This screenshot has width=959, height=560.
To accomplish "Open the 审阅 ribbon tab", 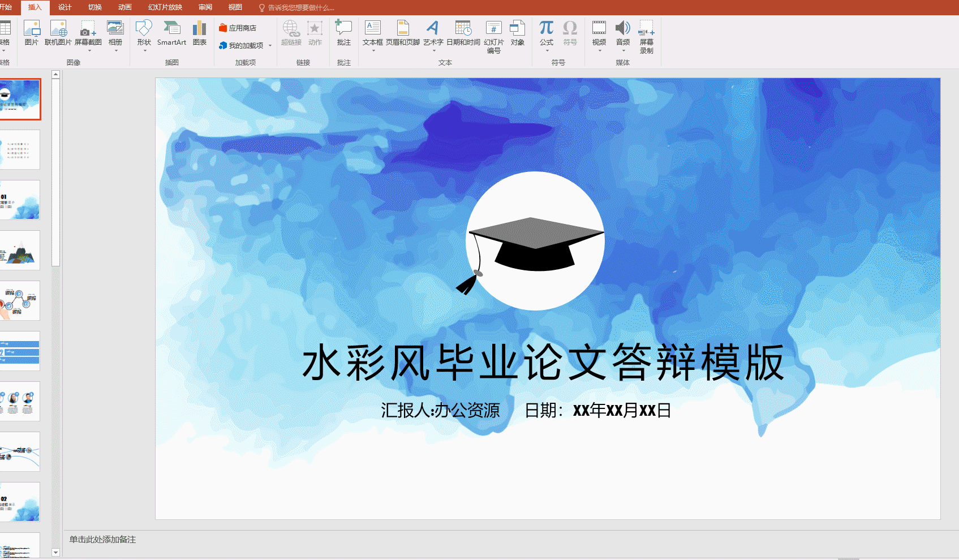I will 205,7.
